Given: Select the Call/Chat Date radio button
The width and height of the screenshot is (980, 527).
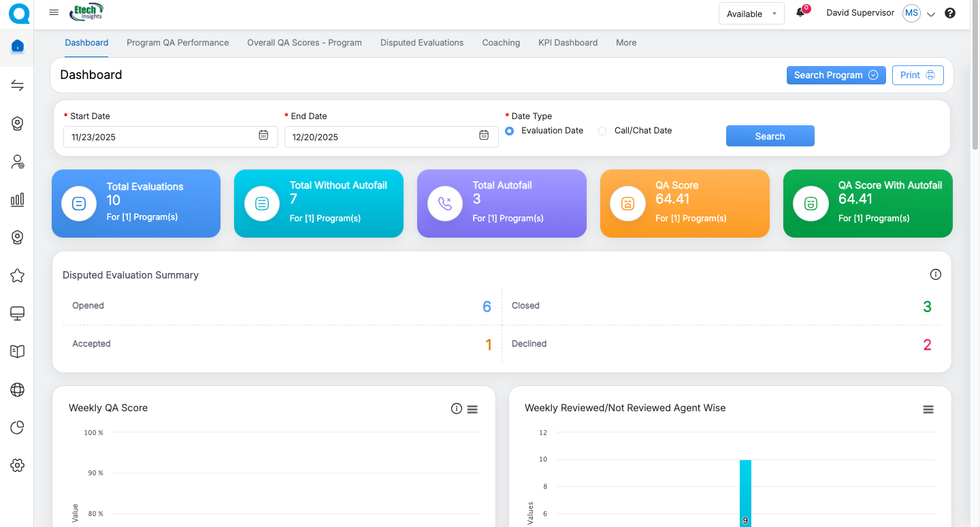Looking at the screenshot, I should pyautogui.click(x=602, y=131).
